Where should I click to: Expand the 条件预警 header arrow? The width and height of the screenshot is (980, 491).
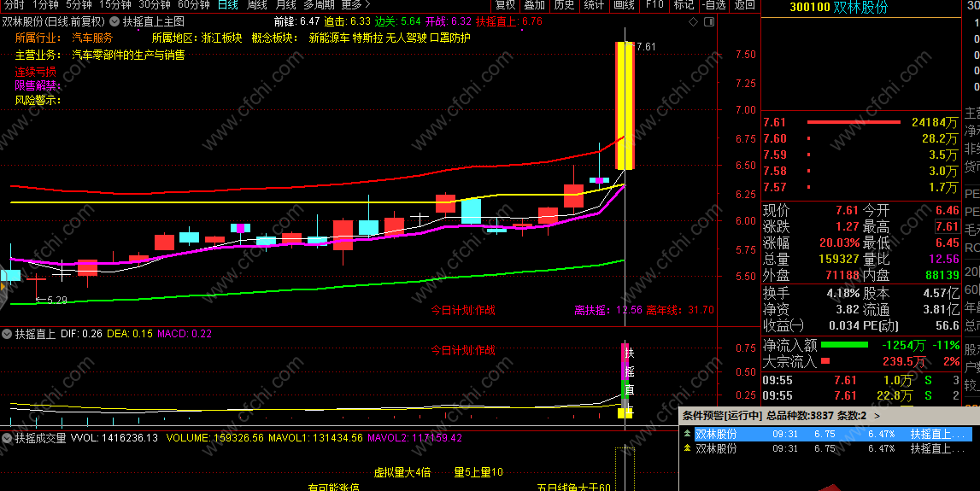[877, 415]
